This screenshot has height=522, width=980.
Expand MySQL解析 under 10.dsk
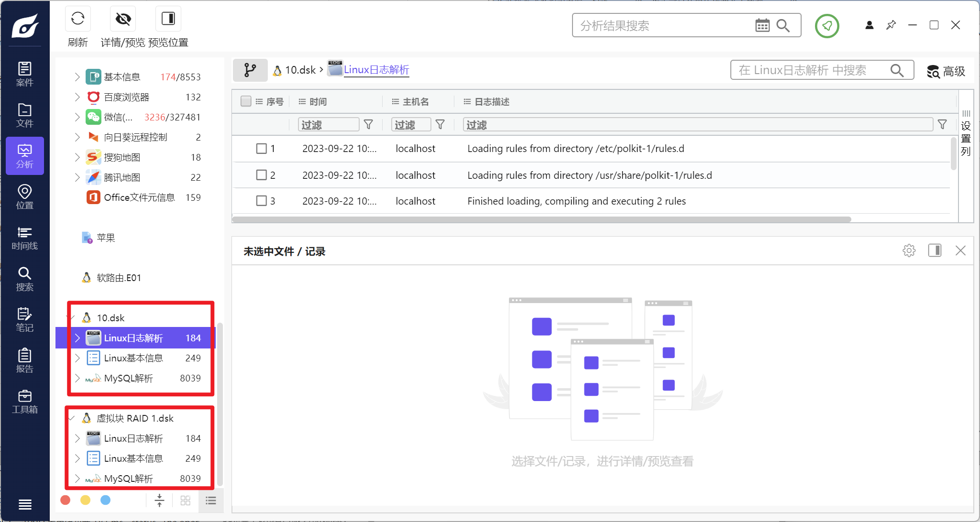77,378
